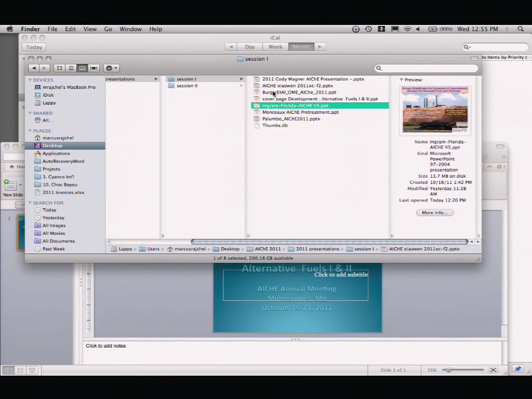Click the Today button in iCal
This screenshot has width=532, height=399.
(x=34, y=47)
